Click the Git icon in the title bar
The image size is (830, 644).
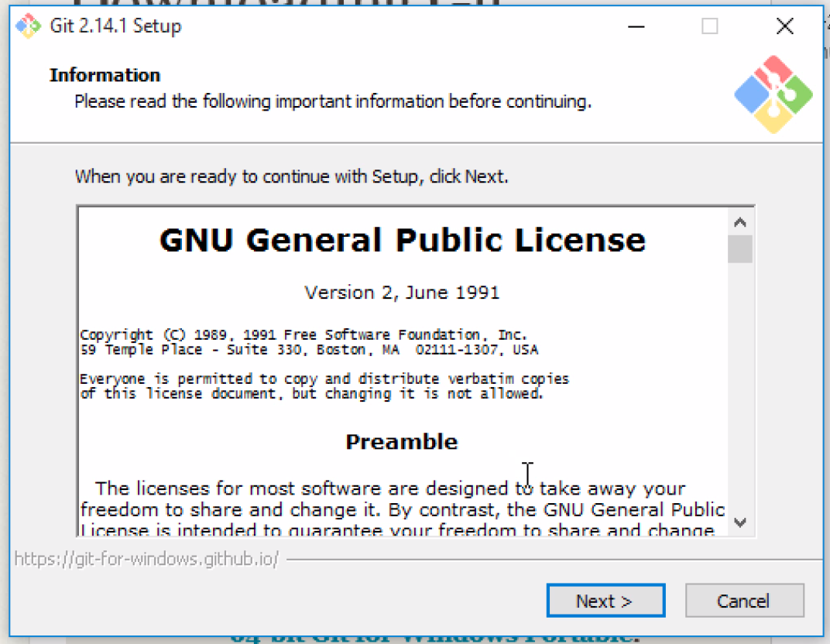coord(28,26)
